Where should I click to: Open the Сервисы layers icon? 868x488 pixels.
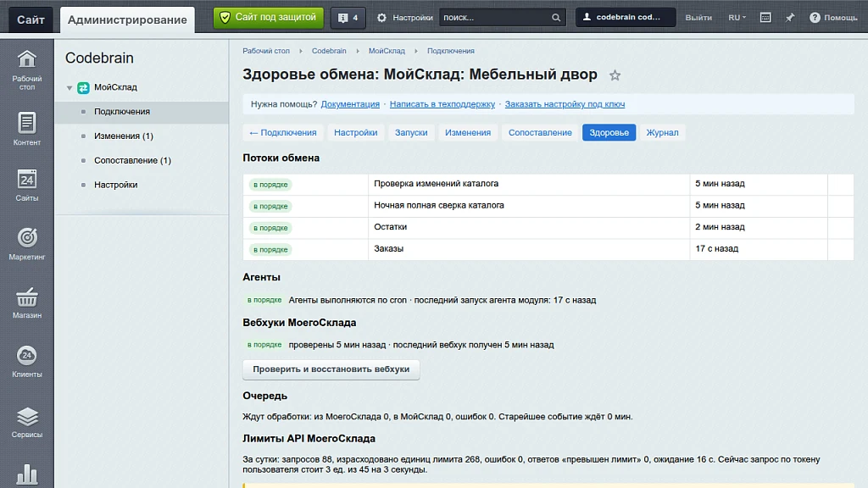[26, 422]
